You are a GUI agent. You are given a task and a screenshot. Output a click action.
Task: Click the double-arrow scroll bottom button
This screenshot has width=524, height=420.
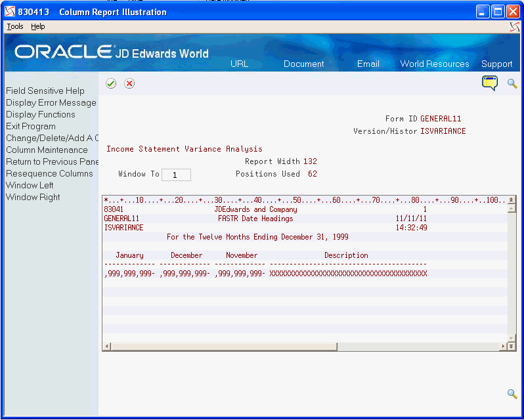pos(511,346)
